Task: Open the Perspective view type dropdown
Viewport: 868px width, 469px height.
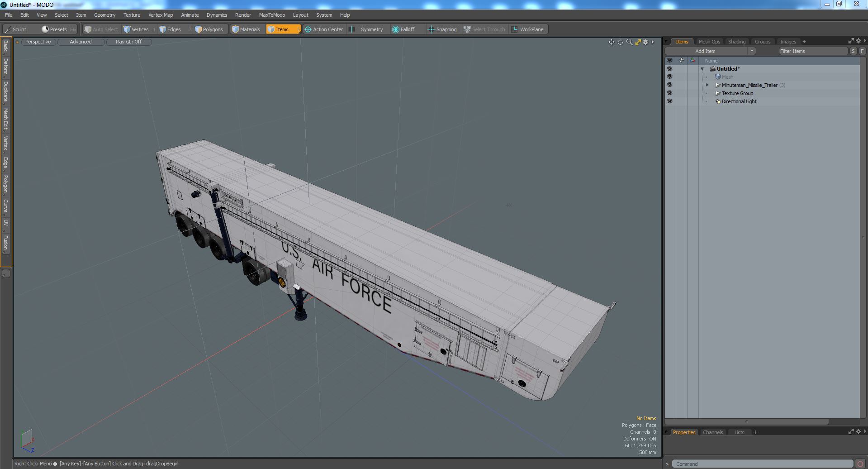Action: tap(38, 42)
